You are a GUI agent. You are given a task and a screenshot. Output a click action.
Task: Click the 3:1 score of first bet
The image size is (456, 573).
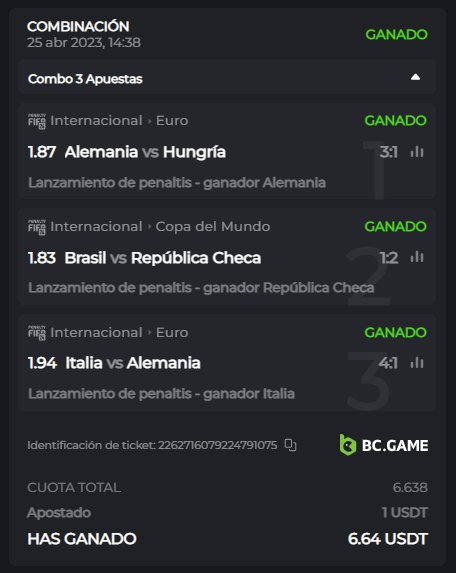tap(389, 152)
